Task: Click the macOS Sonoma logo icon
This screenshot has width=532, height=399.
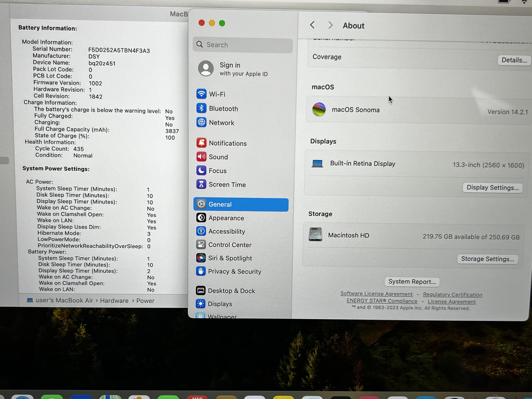Action: click(x=319, y=109)
